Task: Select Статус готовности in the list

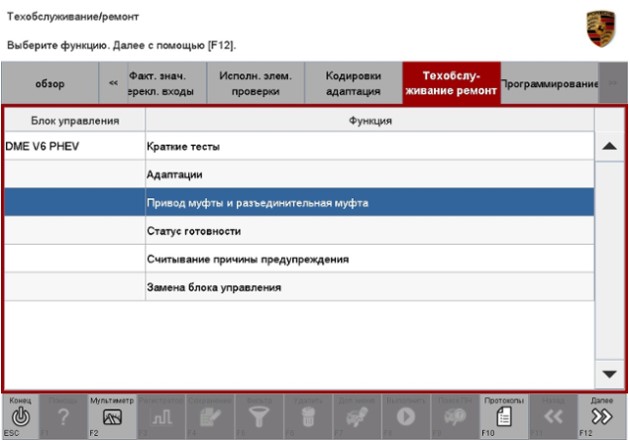Action: point(369,231)
